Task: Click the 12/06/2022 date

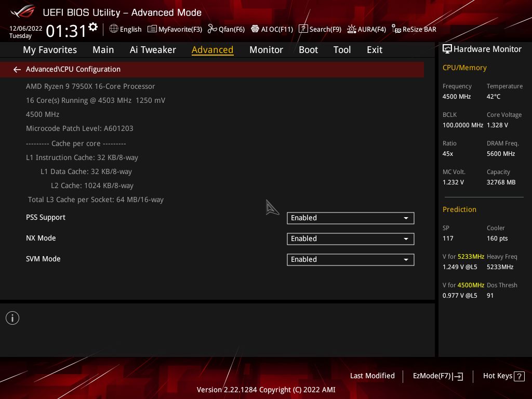Action: point(26,29)
